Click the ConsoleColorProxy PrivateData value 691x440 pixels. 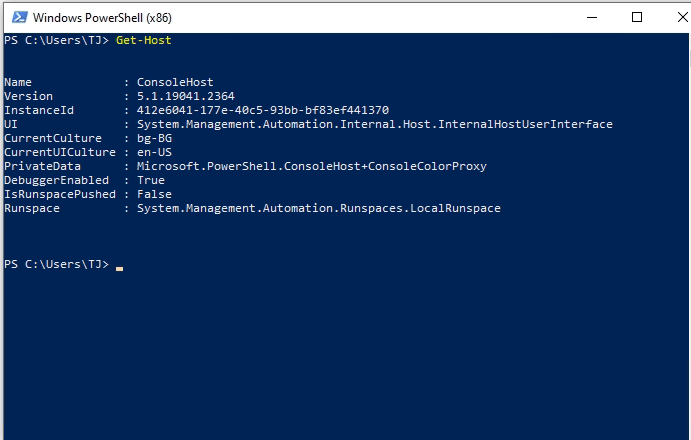(312, 166)
